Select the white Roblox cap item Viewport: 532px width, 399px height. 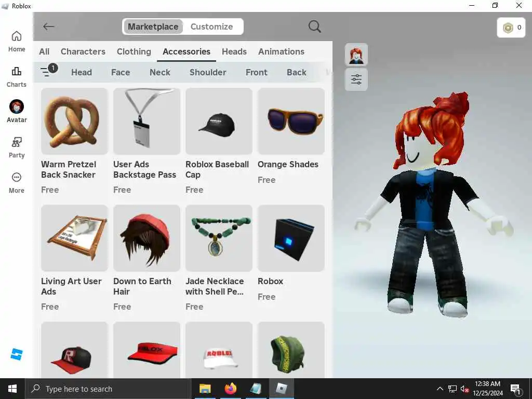click(x=219, y=350)
